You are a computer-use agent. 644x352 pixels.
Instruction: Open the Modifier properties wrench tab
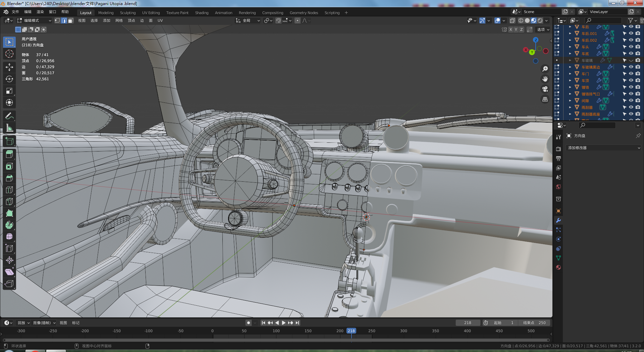click(x=558, y=220)
